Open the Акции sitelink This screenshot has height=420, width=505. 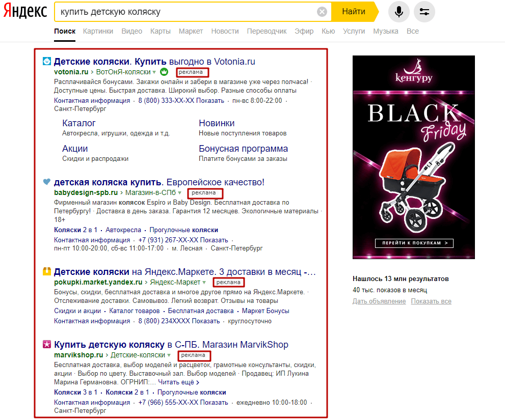pos(75,148)
